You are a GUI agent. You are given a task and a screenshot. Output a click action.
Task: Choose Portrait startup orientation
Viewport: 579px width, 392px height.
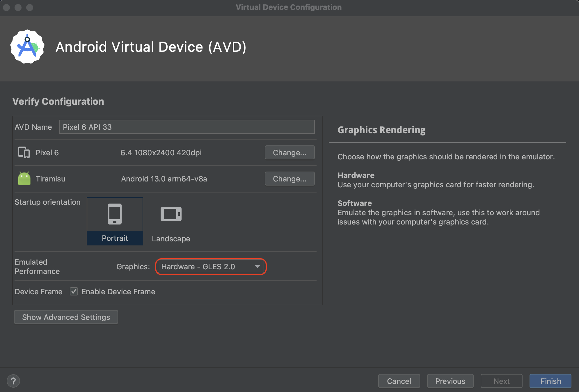point(115,238)
